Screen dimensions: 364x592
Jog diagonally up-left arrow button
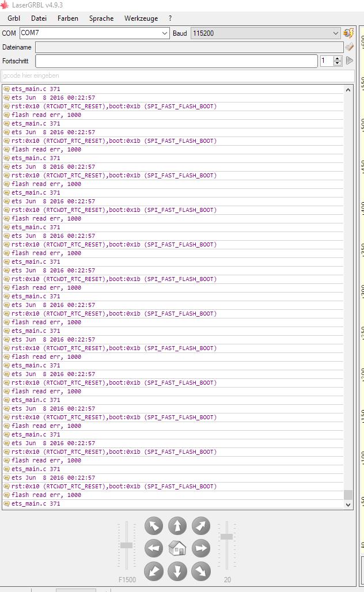coord(154,526)
